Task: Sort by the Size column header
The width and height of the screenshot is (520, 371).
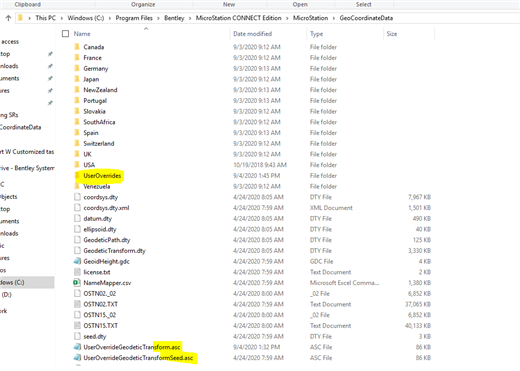Action: click(x=392, y=34)
